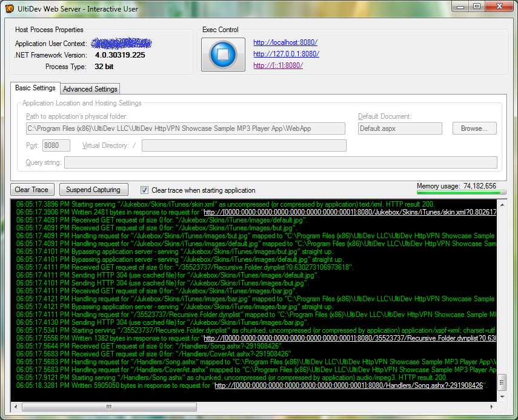Click the horizontal scrollbar right arrow
This screenshot has height=420, width=518.
click(491, 407)
